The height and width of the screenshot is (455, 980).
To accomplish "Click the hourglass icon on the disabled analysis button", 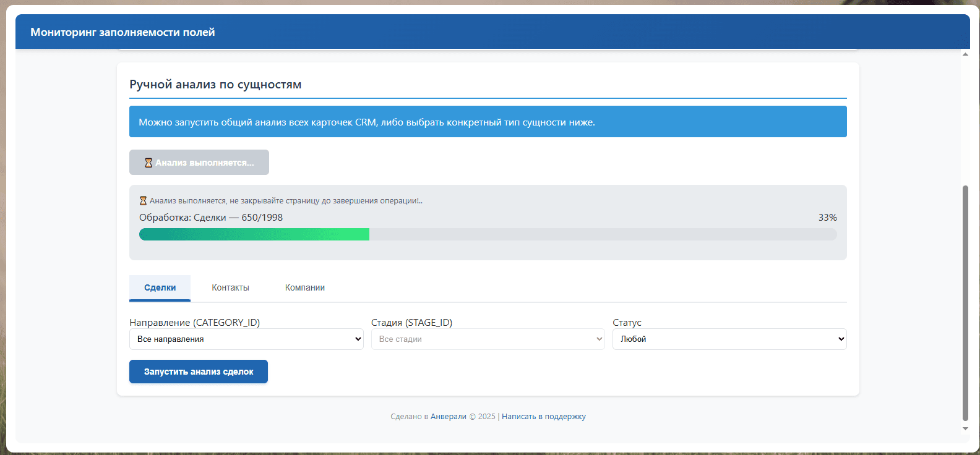I will [148, 163].
